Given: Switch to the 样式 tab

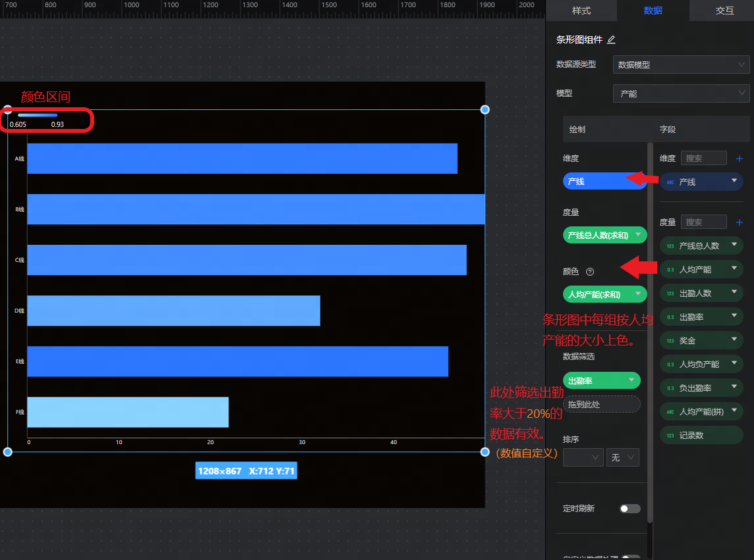Looking at the screenshot, I should (581, 11).
